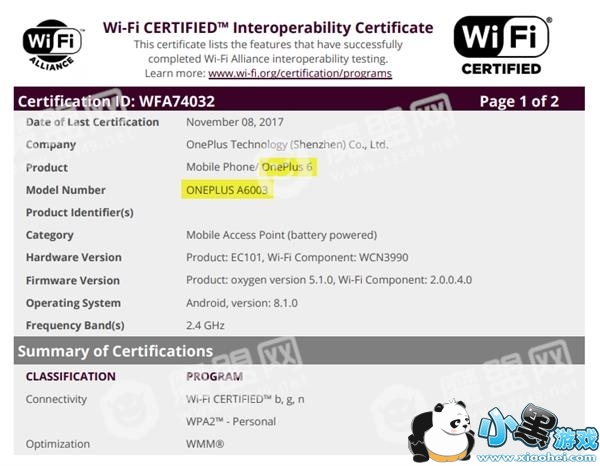
Task: Click the panda mascot logo
Action: coord(441,430)
